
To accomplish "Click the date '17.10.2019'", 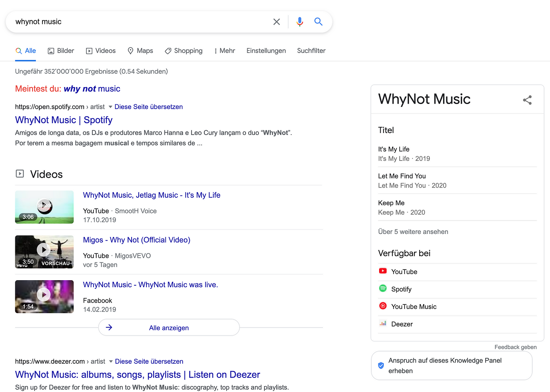I will tap(99, 220).
